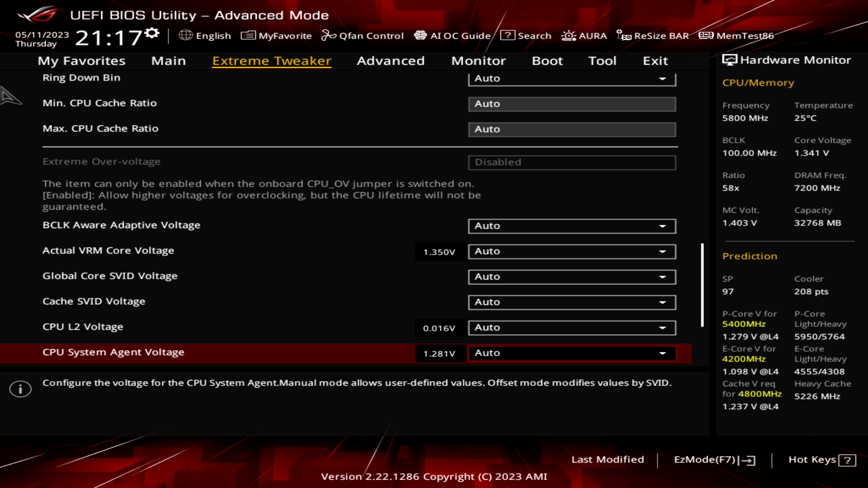Click the Qfan Control label
Screen dimensions: 868x488
pos(371,36)
